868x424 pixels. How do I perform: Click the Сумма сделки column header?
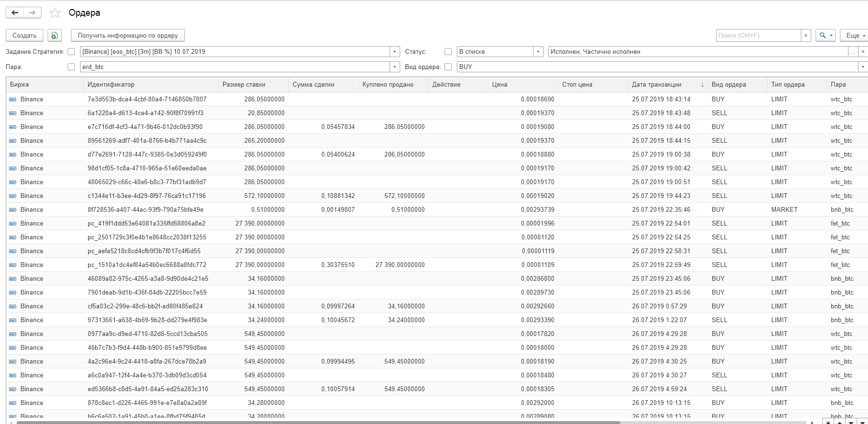click(323, 85)
